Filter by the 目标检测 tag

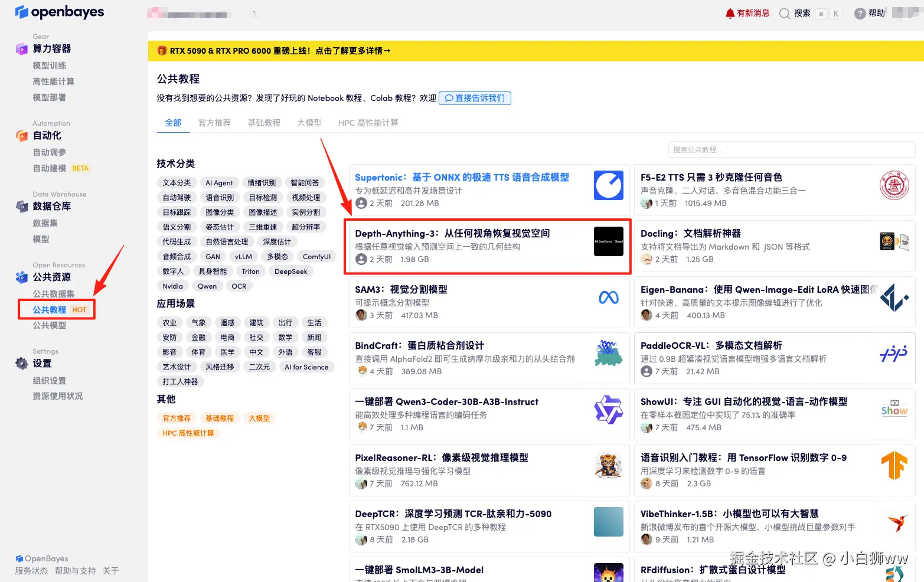pyautogui.click(x=263, y=198)
